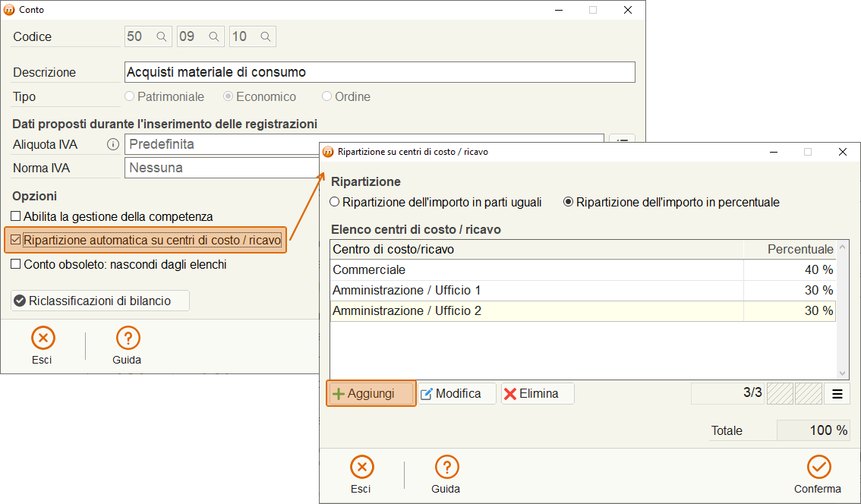Viewport: 861px width, 504px height.
Task: Click Esci in the Ripartizione window
Action: [361, 475]
